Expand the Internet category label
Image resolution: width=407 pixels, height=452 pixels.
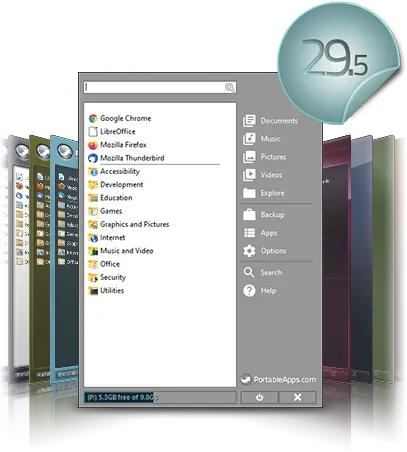point(113,238)
